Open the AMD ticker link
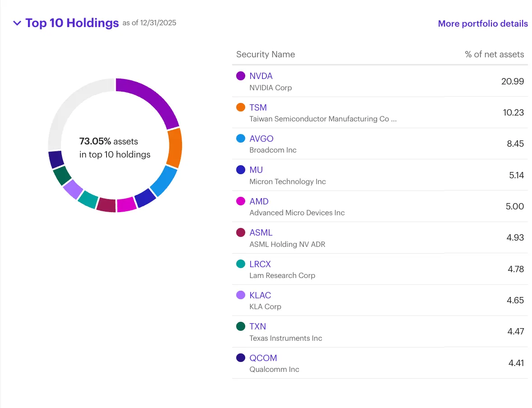 [259, 201]
